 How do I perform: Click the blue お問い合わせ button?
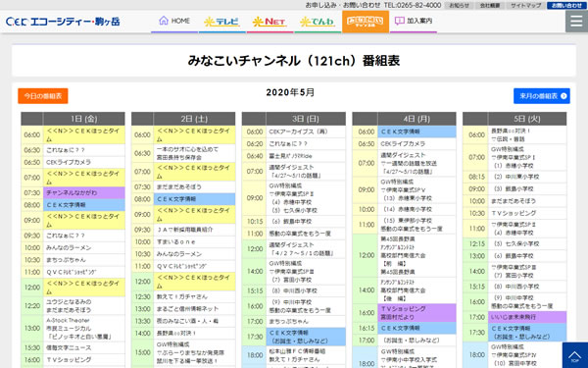[x=566, y=5]
